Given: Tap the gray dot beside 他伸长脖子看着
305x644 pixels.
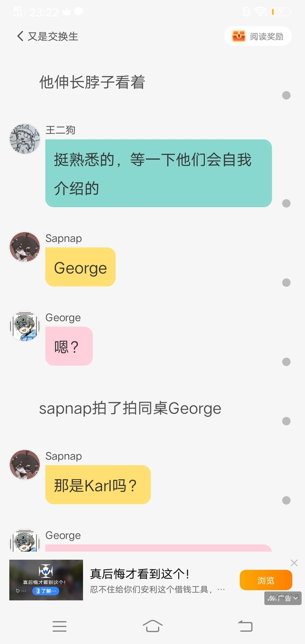Looking at the screenshot, I should [x=286, y=95].
